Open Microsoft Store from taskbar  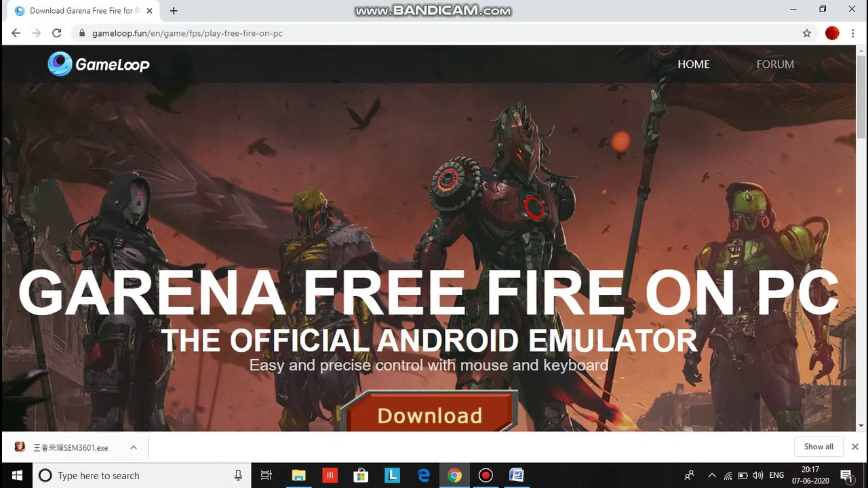[361, 476]
